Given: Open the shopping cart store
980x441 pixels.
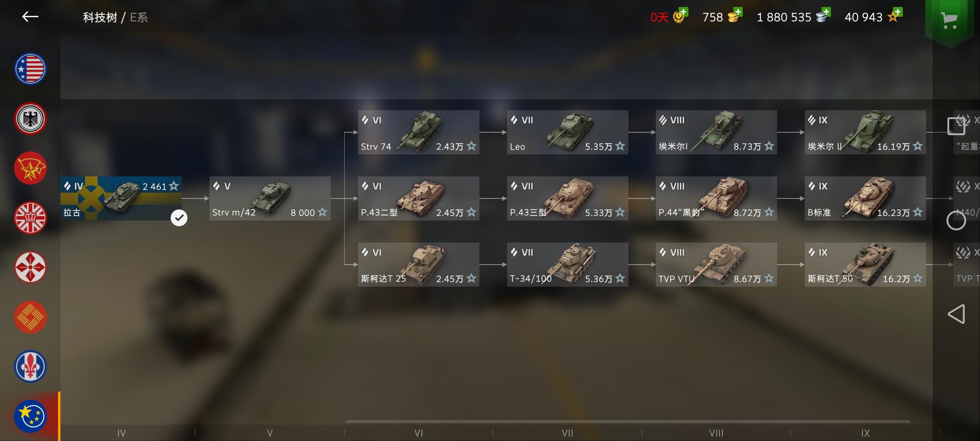Looking at the screenshot, I should pyautogui.click(x=949, y=20).
